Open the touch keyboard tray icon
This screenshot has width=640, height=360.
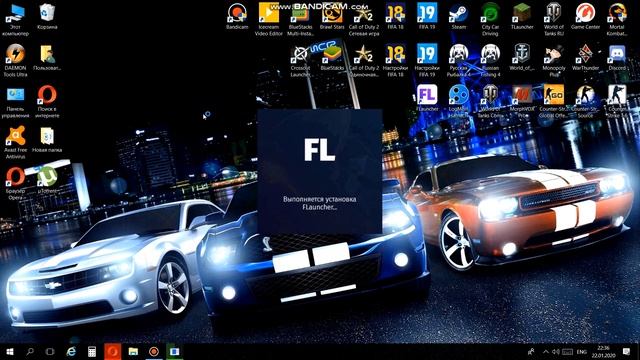coord(567,351)
